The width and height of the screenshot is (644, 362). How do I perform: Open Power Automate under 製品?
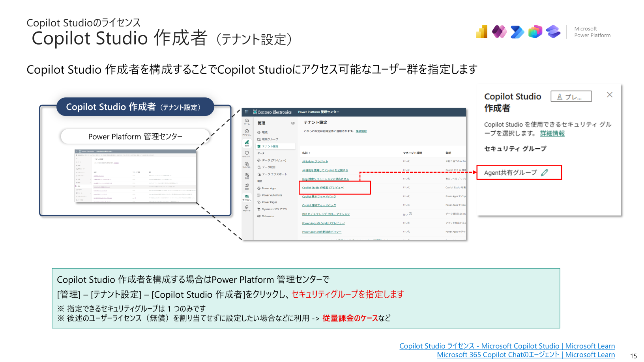point(270,195)
